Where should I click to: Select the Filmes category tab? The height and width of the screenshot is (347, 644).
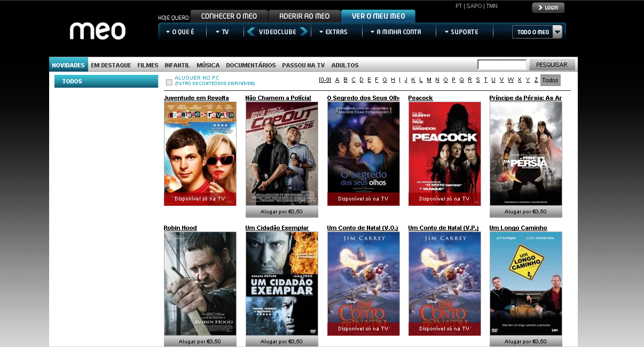[148, 65]
